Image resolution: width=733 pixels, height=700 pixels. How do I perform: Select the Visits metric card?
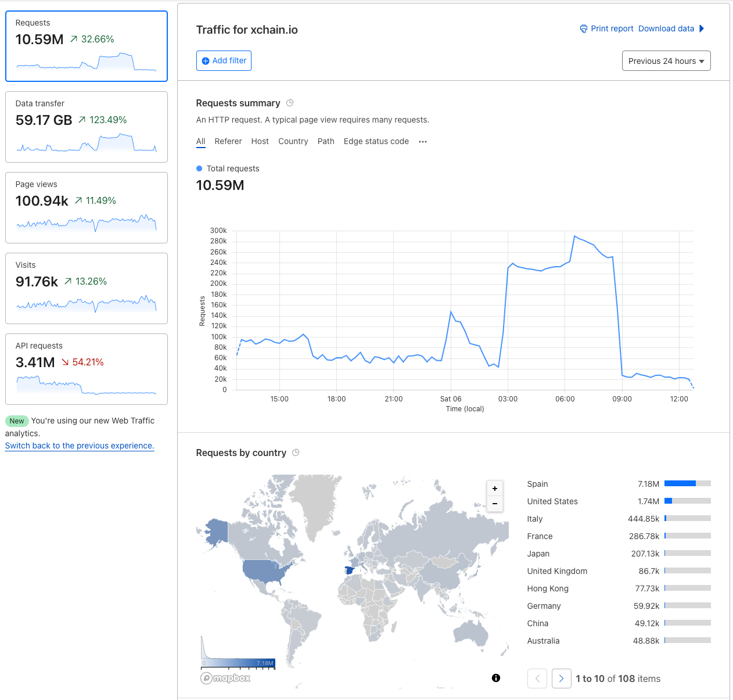click(87, 288)
